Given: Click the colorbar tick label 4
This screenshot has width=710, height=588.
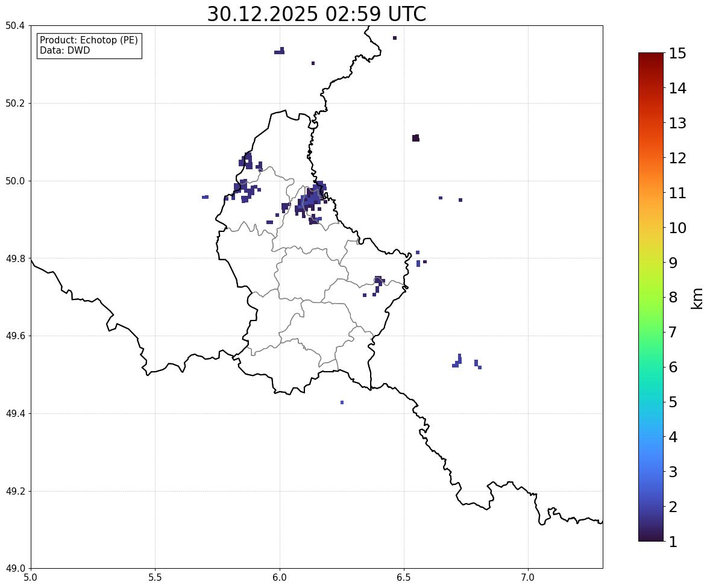Looking at the screenshot, I should (673, 437).
